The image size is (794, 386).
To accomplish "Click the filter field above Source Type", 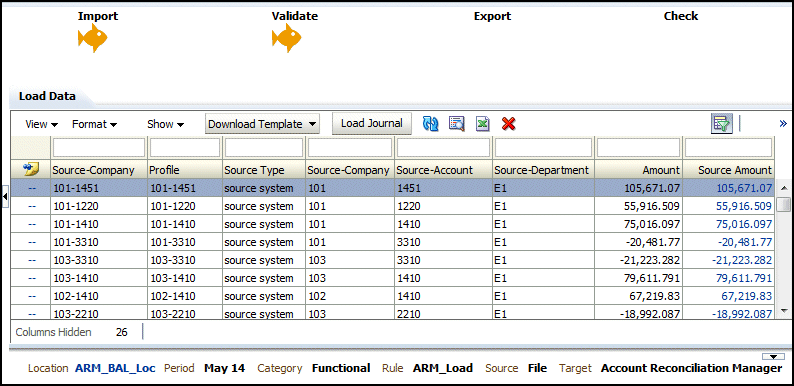I will click(264, 147).
